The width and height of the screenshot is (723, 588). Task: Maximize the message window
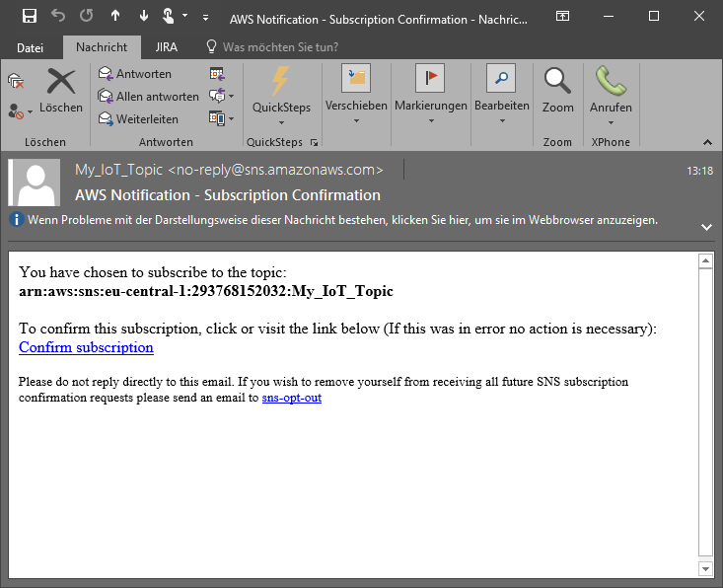654,16
